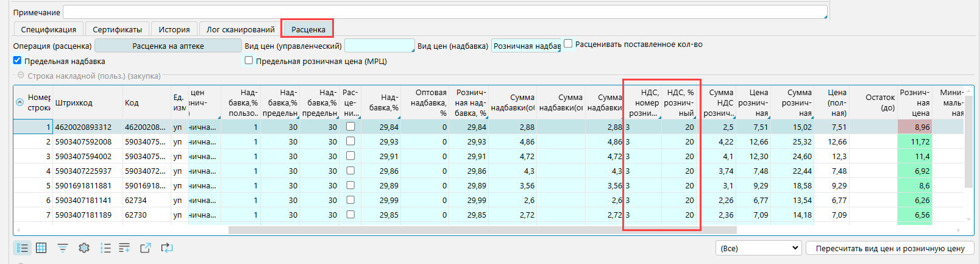This screenshot has width=980, height=264.
Task: Open Вид цен (надбавка) combo box
Action: [525, 46]
